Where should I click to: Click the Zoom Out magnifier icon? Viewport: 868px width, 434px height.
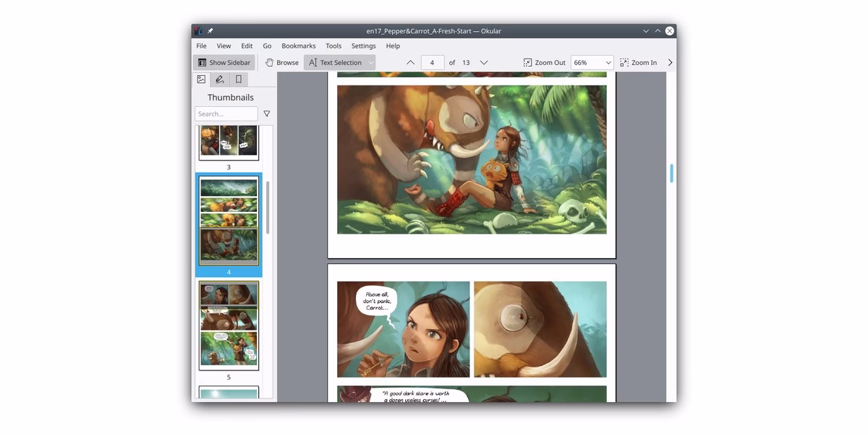(x=527, y=63)
